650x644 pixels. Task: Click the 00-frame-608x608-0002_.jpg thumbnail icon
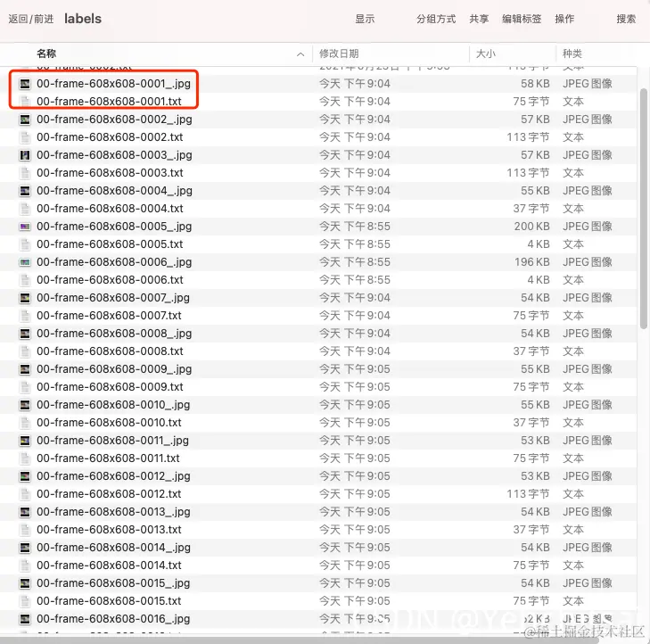click(x=25, y=120)
